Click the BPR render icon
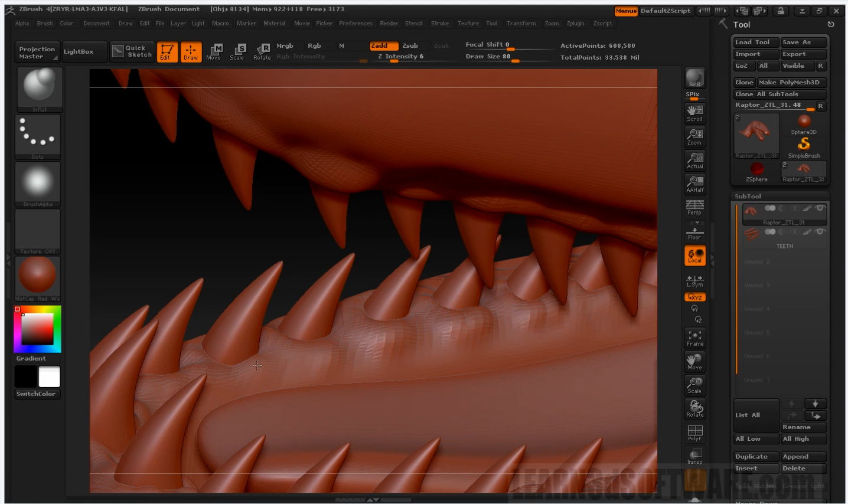This screenshot has height=504, width=848. 694,78
